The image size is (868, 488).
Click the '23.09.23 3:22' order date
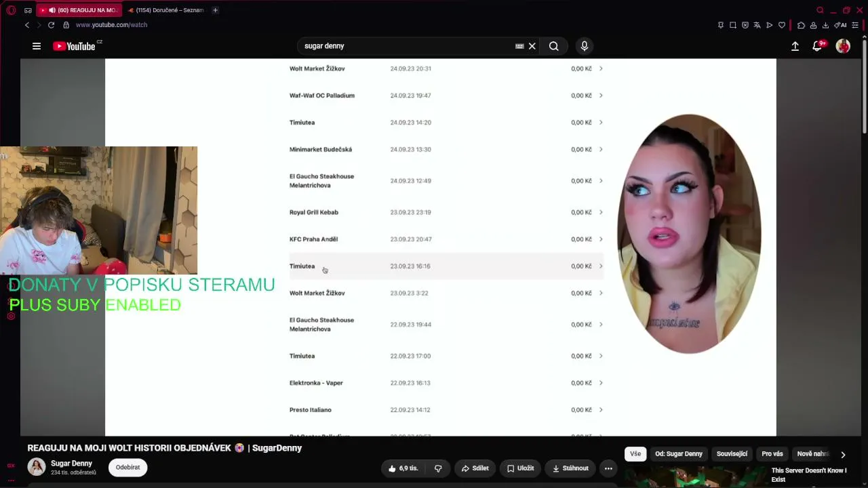pos(409,293)
